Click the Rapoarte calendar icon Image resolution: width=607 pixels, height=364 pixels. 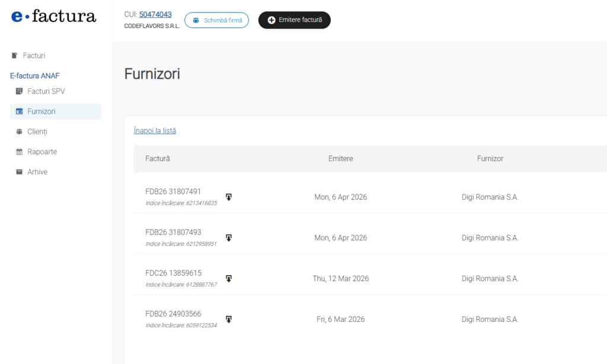(19, 152)
